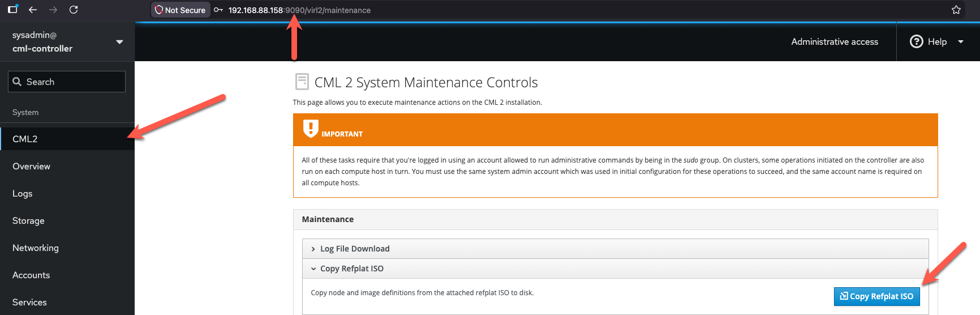980x315 pixels.
Task: Click the browser back arrow
Action: [x=33, y=10]
